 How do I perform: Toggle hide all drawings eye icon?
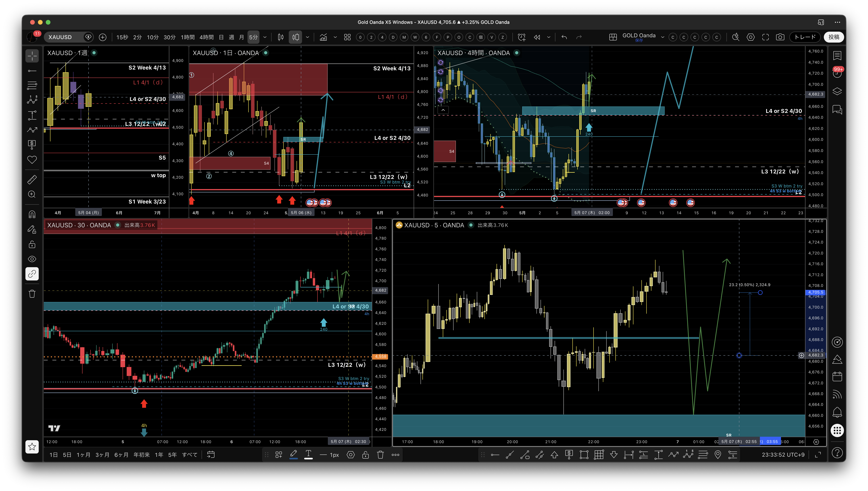pyautogui.click(x=32, y=259)
